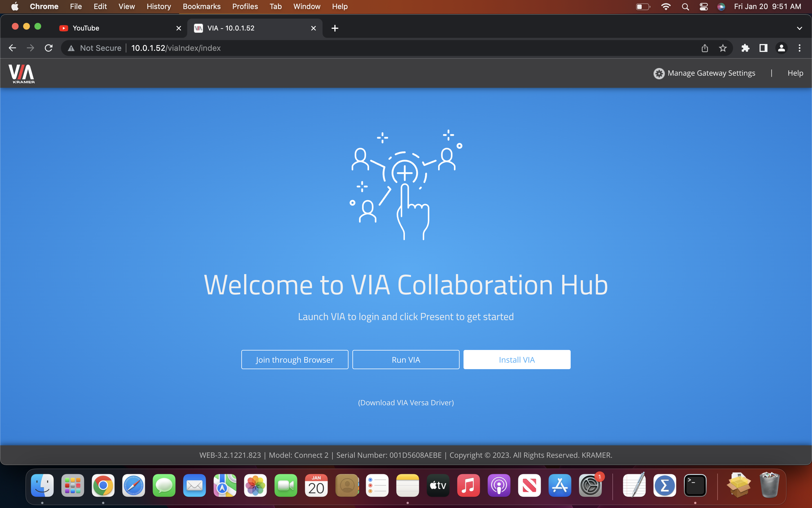Close the VIA - 10.0.1.52 tab

point(314,28)
